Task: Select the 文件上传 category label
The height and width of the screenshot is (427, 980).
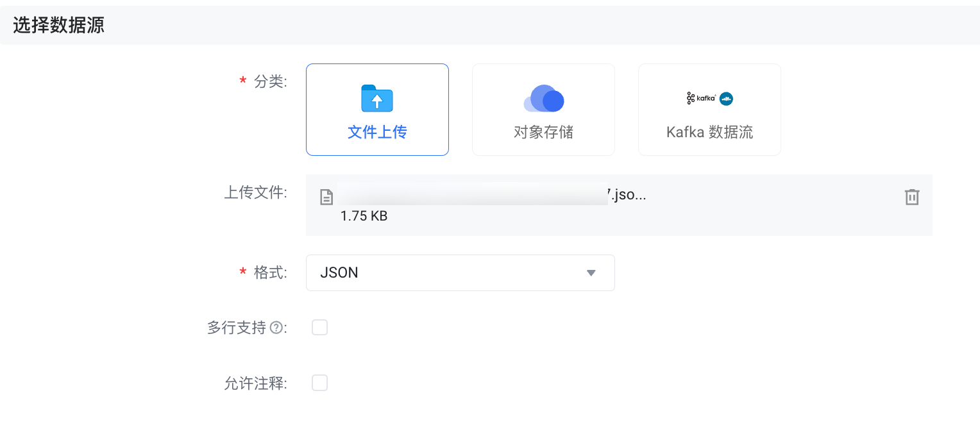Action: tap(377, 132)
